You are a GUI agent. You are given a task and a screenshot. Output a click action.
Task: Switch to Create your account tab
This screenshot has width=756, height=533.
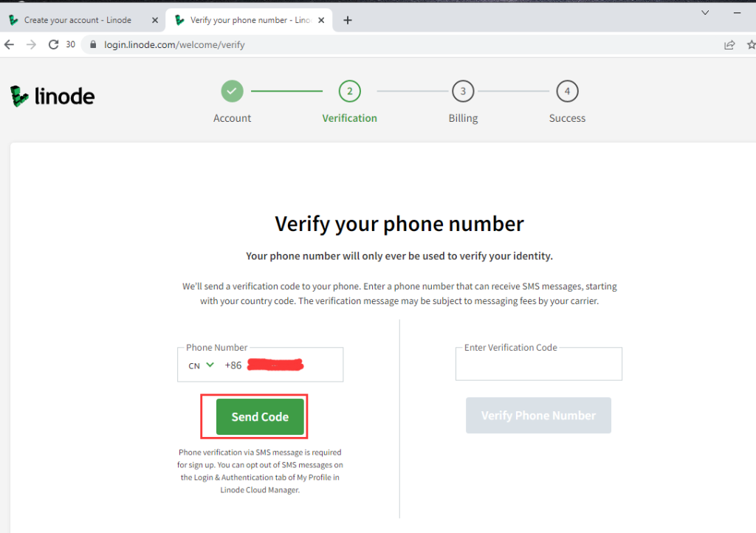click(77, 20)
